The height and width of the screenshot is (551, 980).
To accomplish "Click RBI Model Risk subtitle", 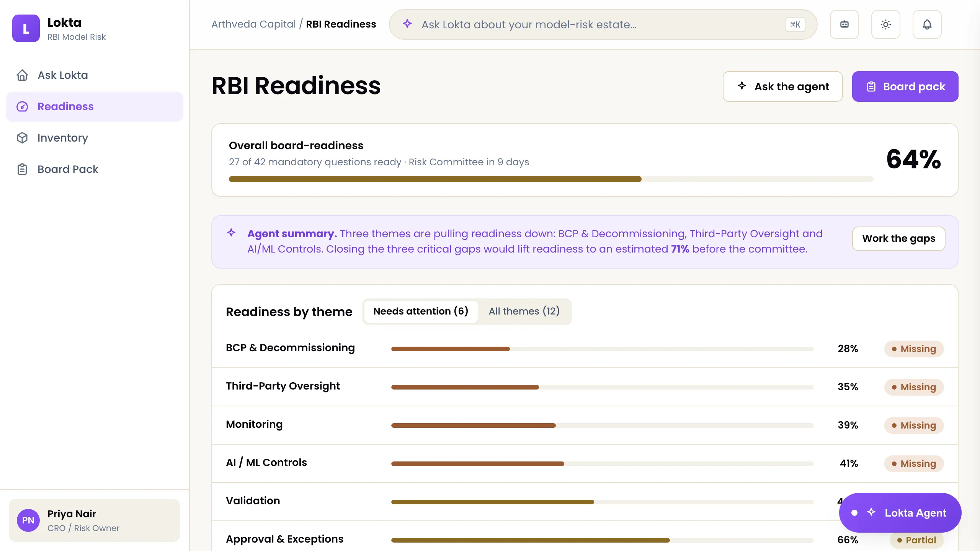I will click(x=77, y=37).
